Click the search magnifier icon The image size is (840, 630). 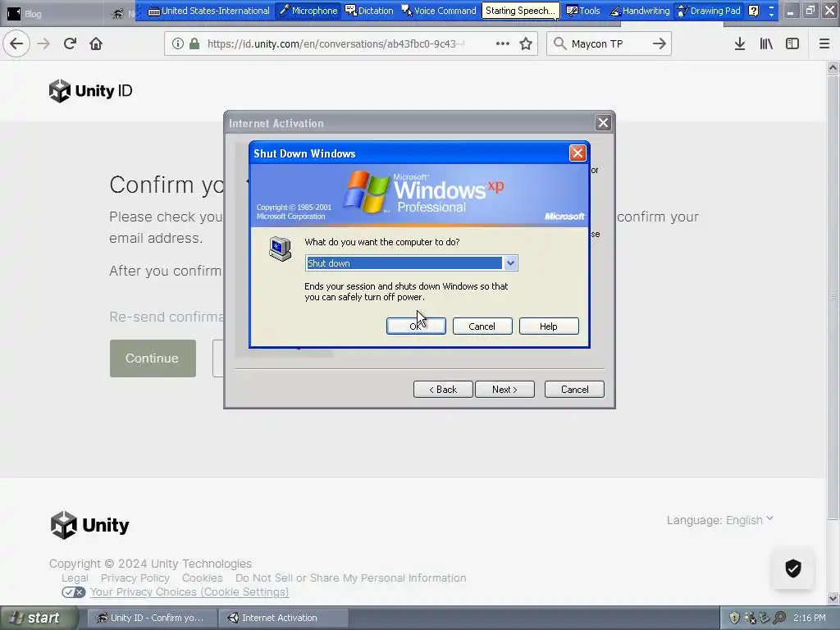point(559,43)
